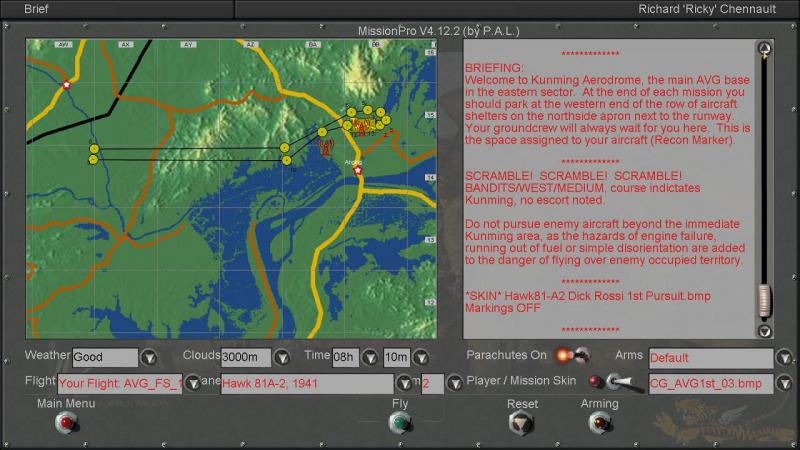The image size is (800, 450).
Task: Open the Flight selection dropdown arrow
Action: 193,383
